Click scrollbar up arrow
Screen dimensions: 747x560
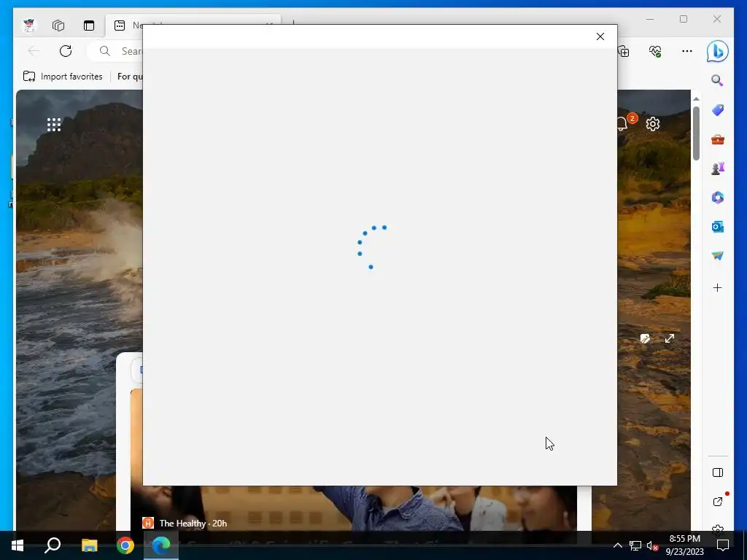pos(696,99)
